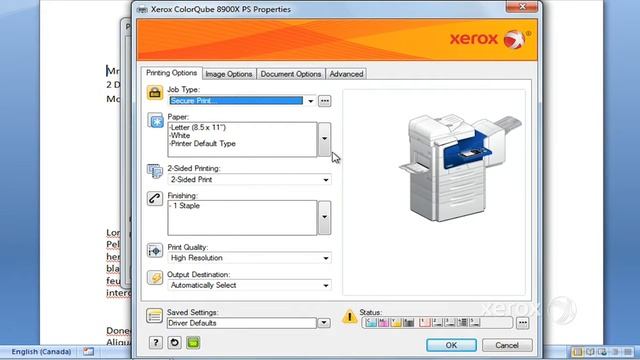
Task: Click the "Letter (8.5 x 11")" paper line
Action: tap(198, 127)
